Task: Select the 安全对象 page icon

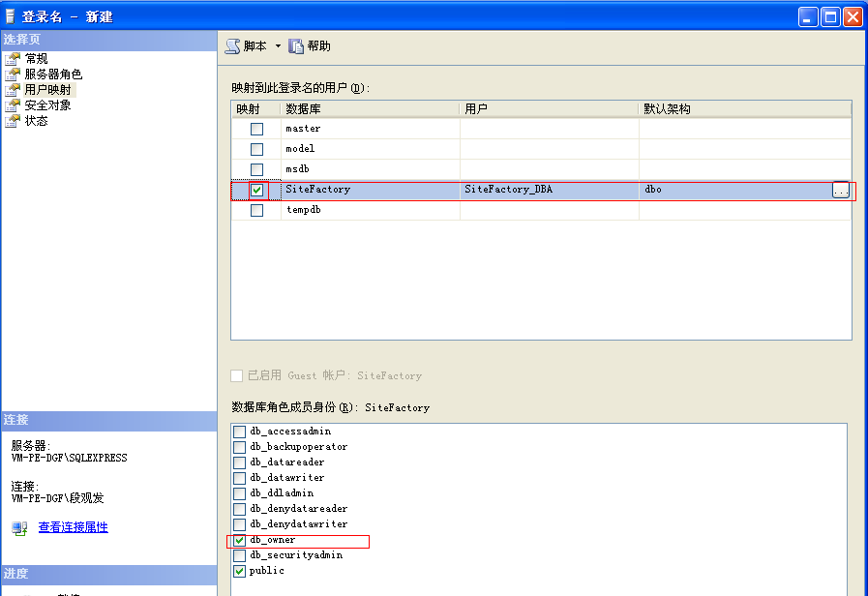Action: pos(13,105)
